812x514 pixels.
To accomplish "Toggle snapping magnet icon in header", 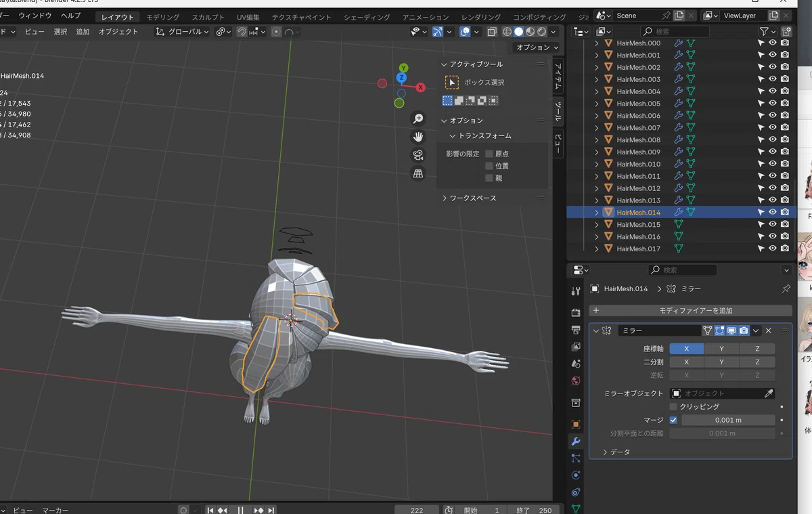I will (242, 32).
